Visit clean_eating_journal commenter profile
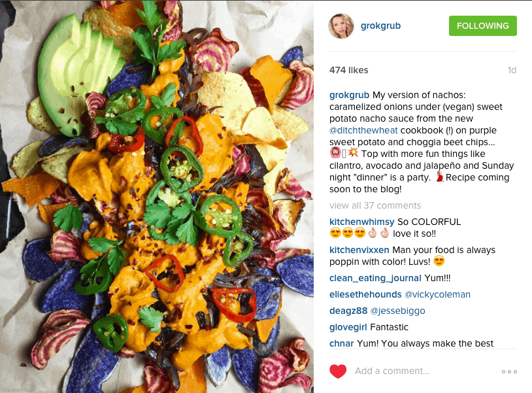532x393 pixels. coord(375,278)
